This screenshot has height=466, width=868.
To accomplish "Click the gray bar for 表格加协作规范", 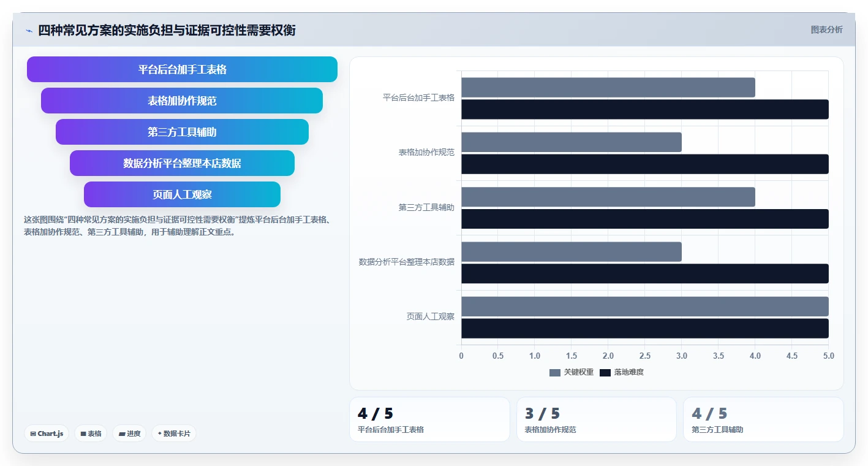I will click(572, 142).
